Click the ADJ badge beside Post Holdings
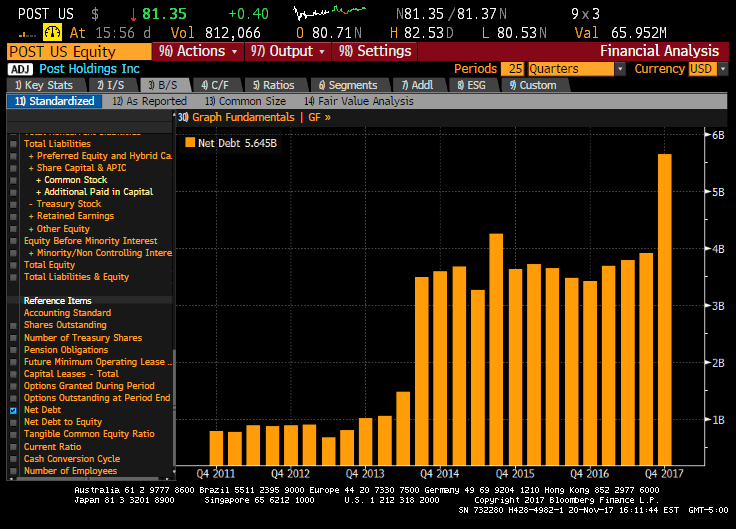The width and height of the screenshot is (736, 529). tap(20, 69)
